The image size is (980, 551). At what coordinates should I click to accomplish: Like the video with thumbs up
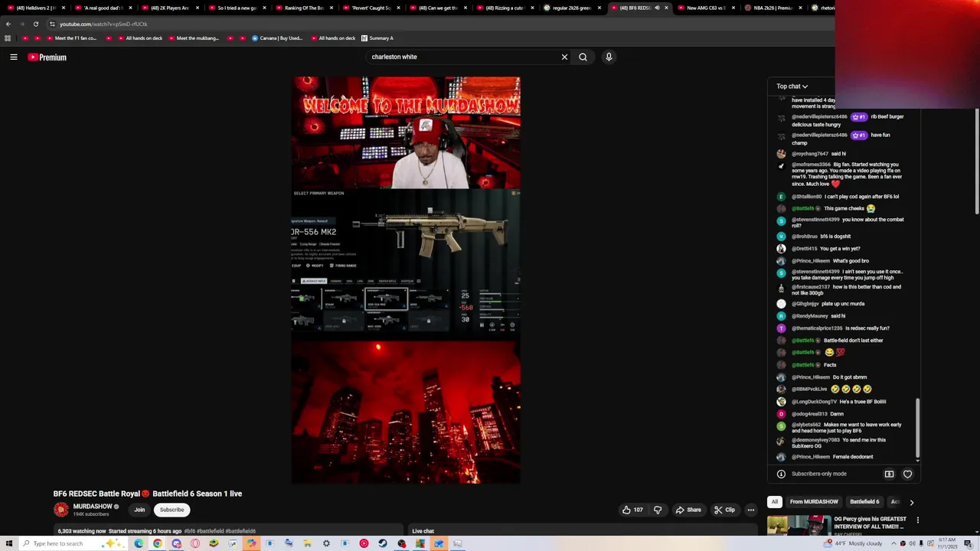coord(632,510)
